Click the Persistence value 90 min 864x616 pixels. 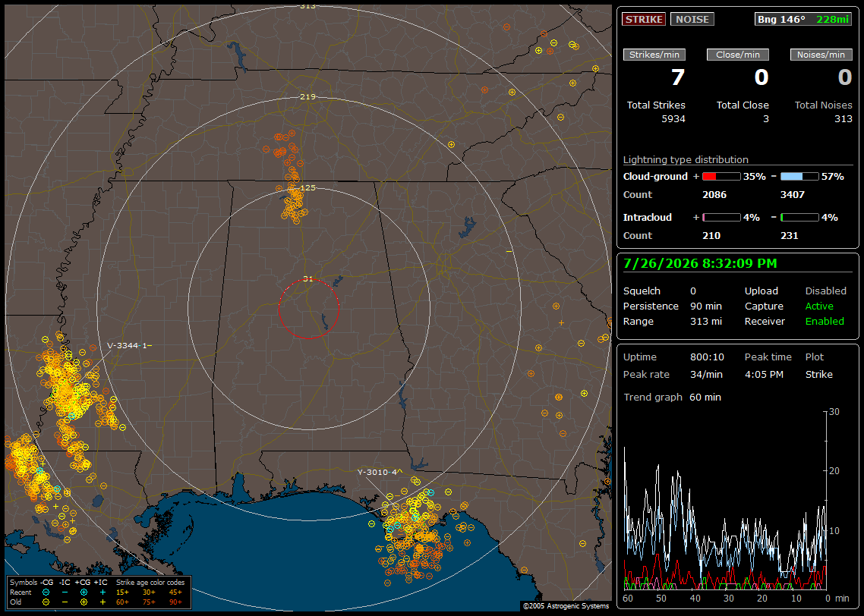706,306
